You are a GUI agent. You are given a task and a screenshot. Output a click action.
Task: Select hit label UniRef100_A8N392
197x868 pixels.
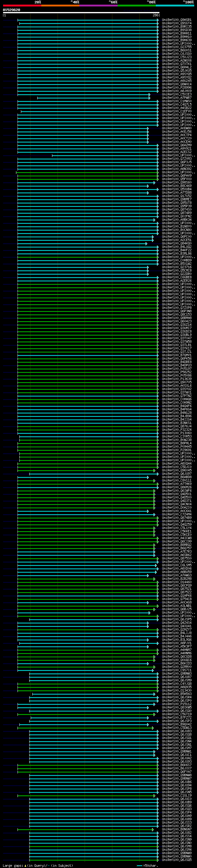coord(177,169)
